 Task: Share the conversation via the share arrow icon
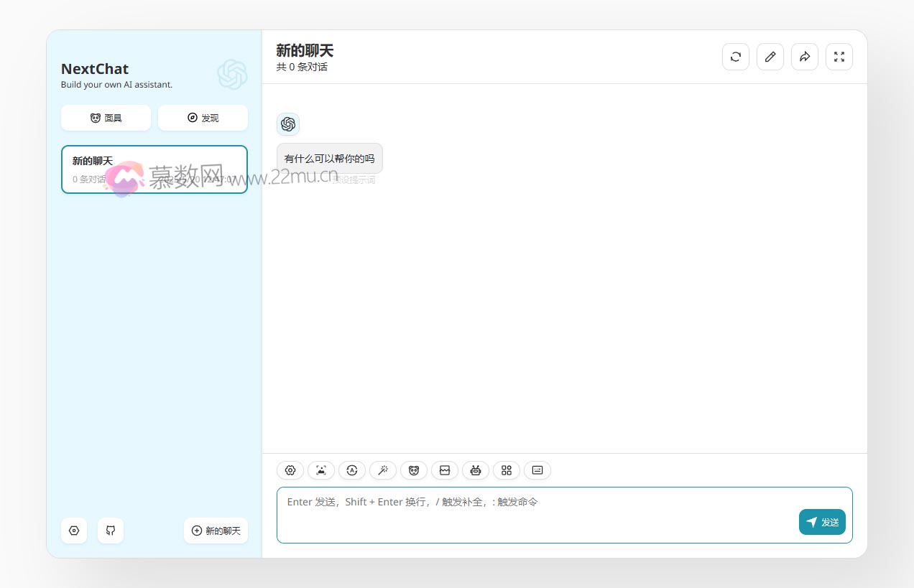[x=804, y=56]
